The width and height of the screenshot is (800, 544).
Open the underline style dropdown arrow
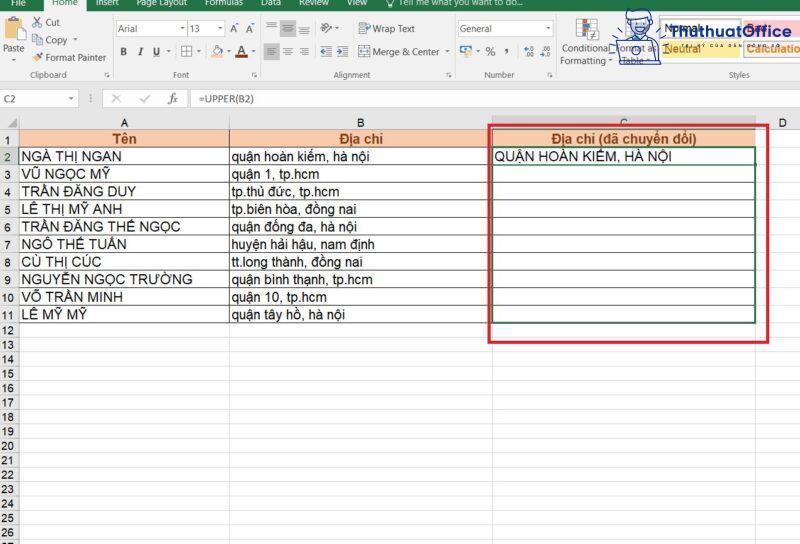(168, 52)
